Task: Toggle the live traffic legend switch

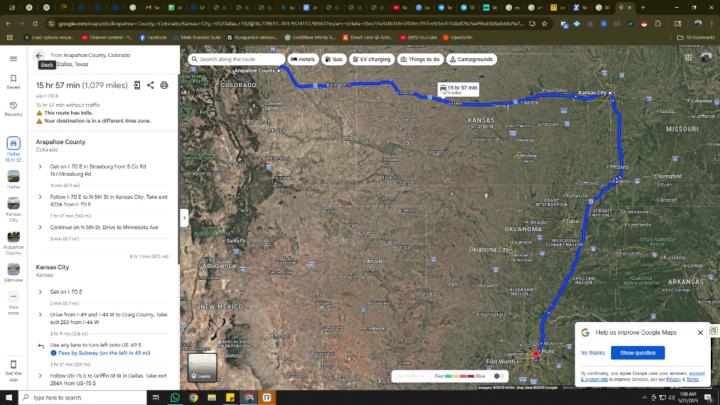Action: (498, 376)
